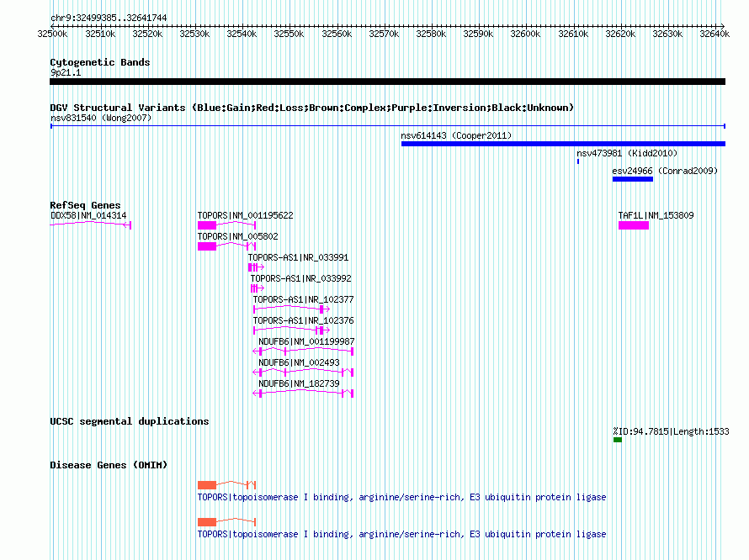Click the TAF1L|NM_153809 label
This screenshot has height=560, width=749.
tap(656, 215)
